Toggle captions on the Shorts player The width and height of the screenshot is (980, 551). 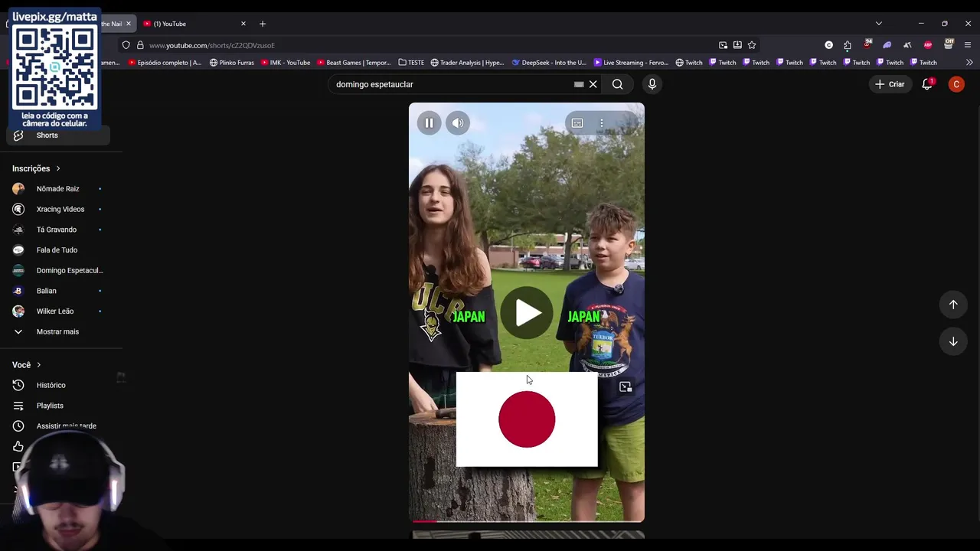[577, 123]
